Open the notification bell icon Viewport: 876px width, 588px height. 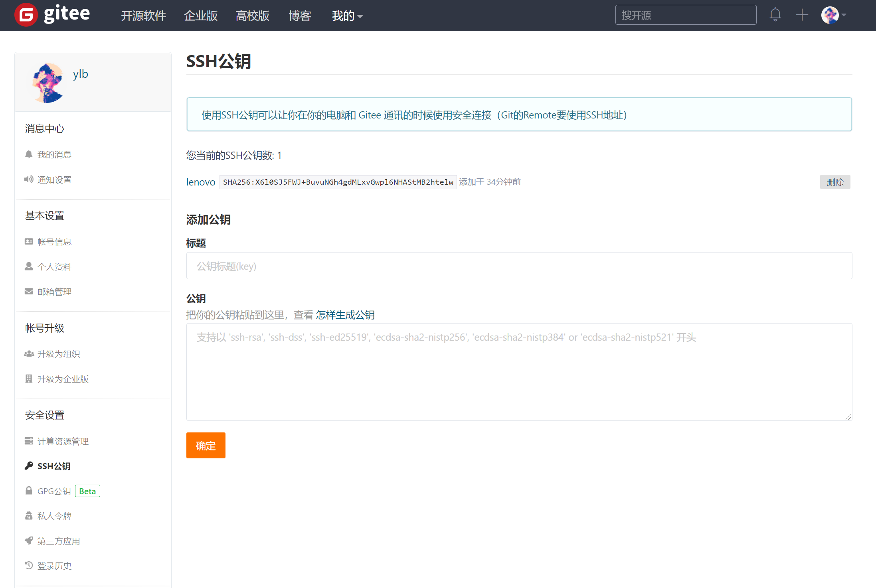pos(775,15)
